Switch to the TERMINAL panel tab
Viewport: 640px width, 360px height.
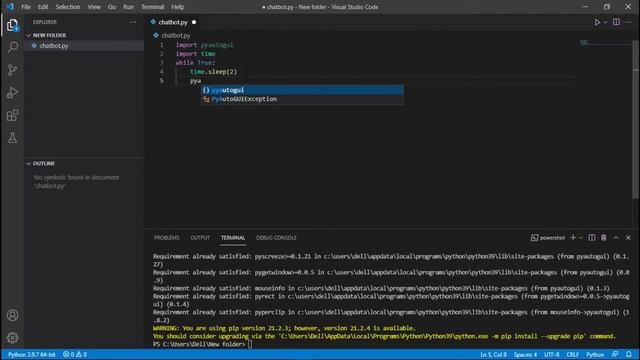pos(233,238)
